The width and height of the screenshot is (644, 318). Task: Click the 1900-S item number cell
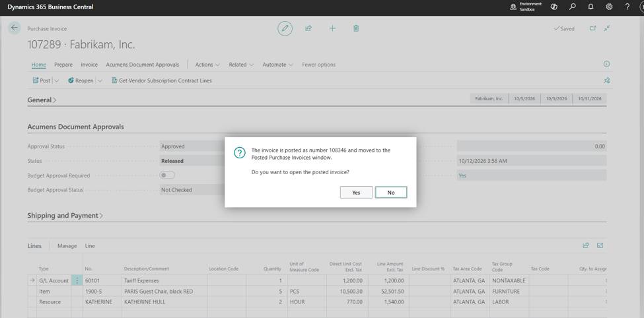coord(102,292)
